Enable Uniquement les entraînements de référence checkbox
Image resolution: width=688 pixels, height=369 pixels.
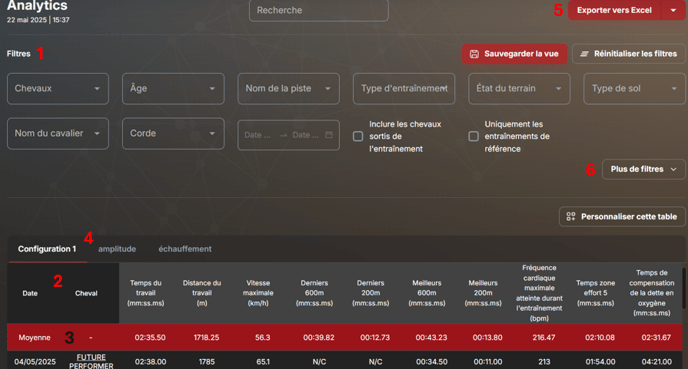[473, 136]
